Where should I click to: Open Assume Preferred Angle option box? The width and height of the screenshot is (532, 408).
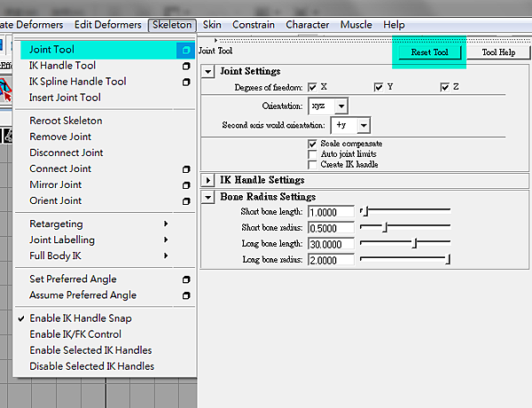pos(186,295)
